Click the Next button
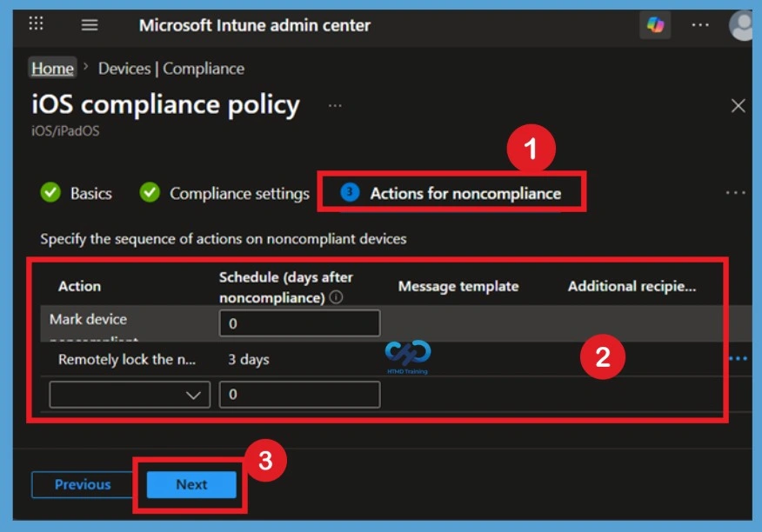 [x=191, y=484]
